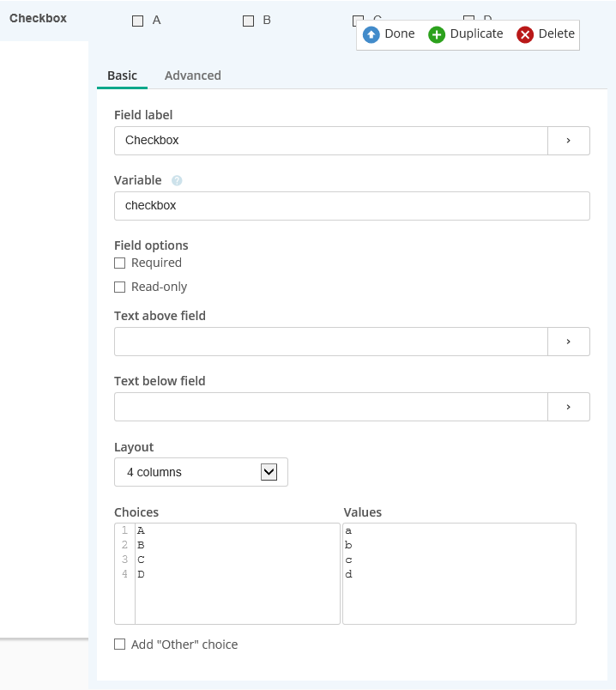Click inside the Values text area
This screenshot has width=616, height=690.
pos(459,573)
